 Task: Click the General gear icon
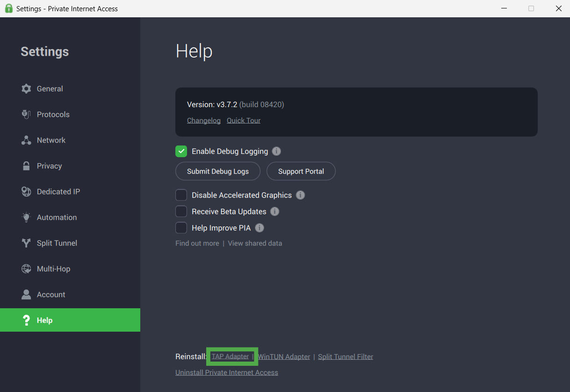point(26,88)
